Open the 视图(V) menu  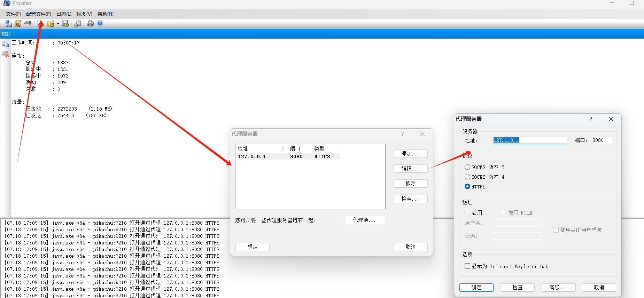84,14
